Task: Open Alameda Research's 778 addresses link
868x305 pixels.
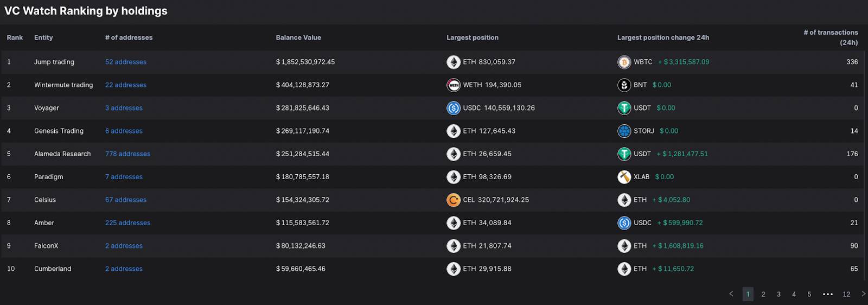Action: point(127,154)
